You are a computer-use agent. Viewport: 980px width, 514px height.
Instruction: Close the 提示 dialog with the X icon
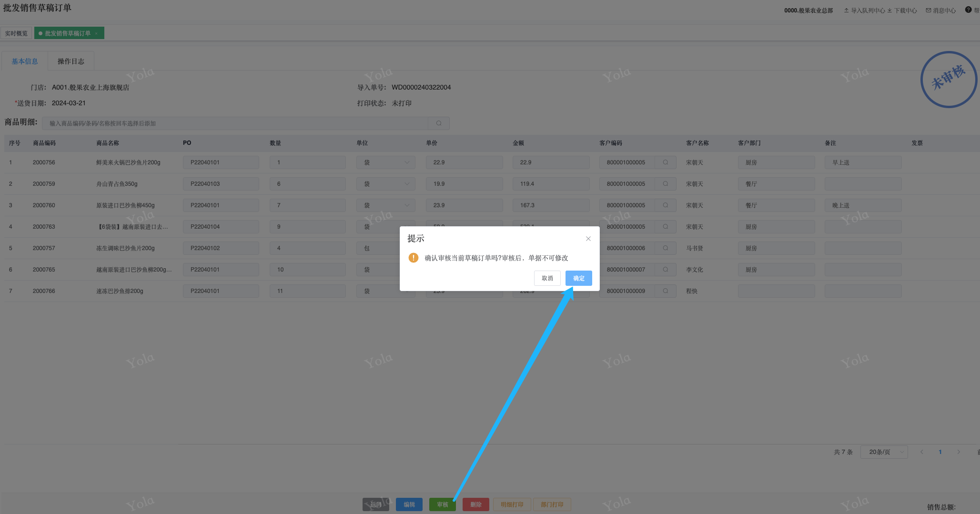pos(588,239)
